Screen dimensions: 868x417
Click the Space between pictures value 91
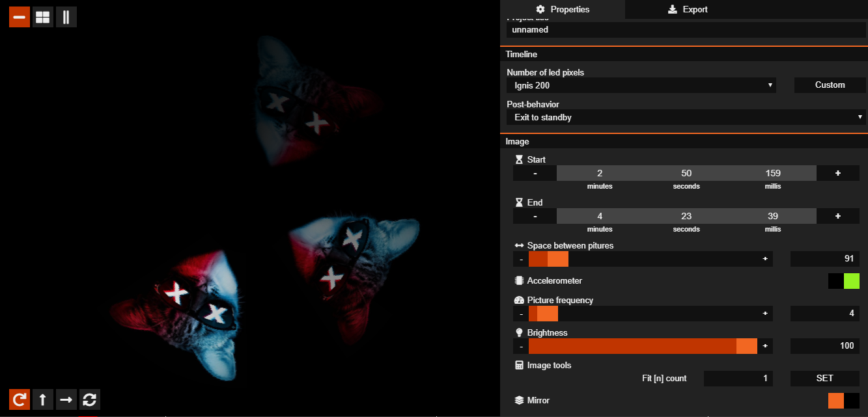tap(825, 259)
